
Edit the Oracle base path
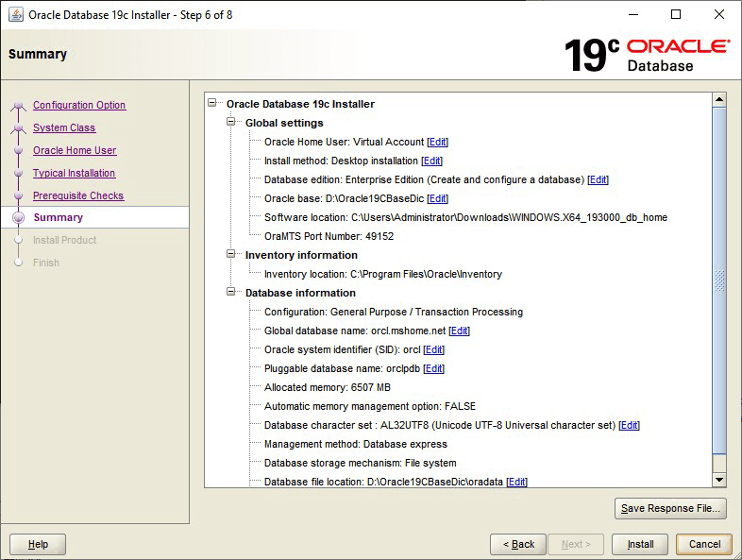coord(437,199)
